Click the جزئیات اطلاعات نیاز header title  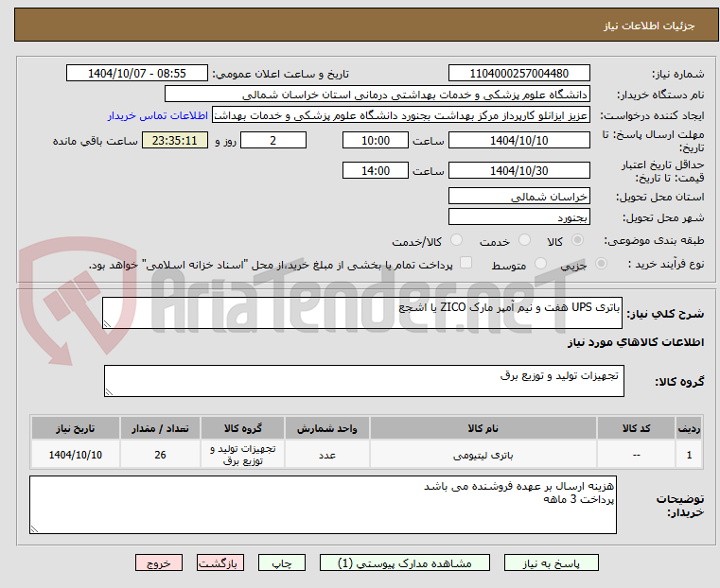click(649, 26)
